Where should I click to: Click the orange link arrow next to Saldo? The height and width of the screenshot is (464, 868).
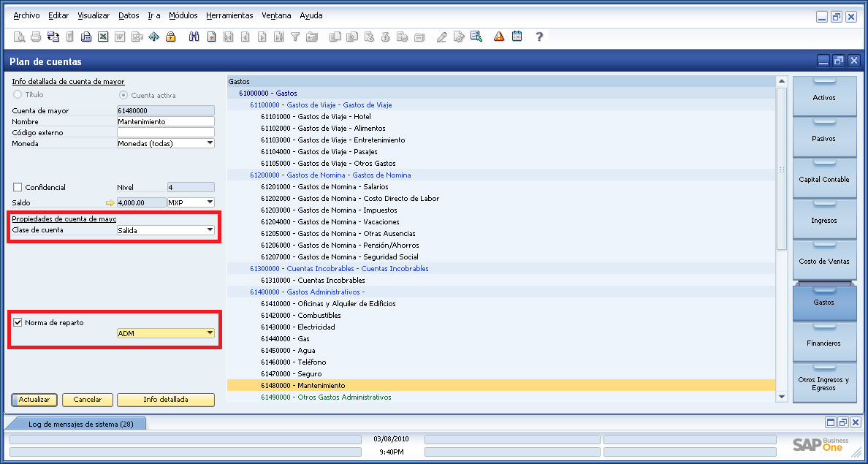[x=110, y=202]
